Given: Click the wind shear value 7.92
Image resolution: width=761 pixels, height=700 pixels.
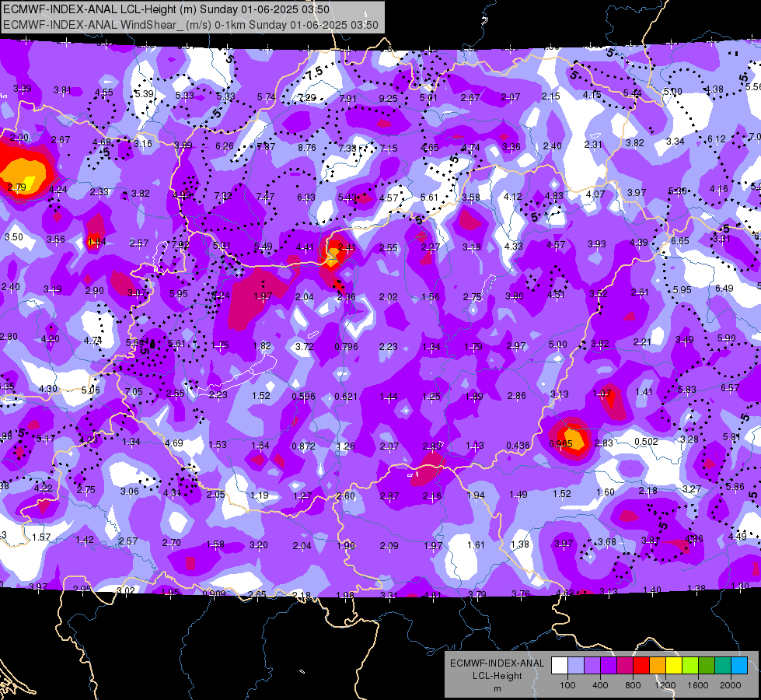Looking at the screenshot, I should pyautogui.click(x=180, y=245).
